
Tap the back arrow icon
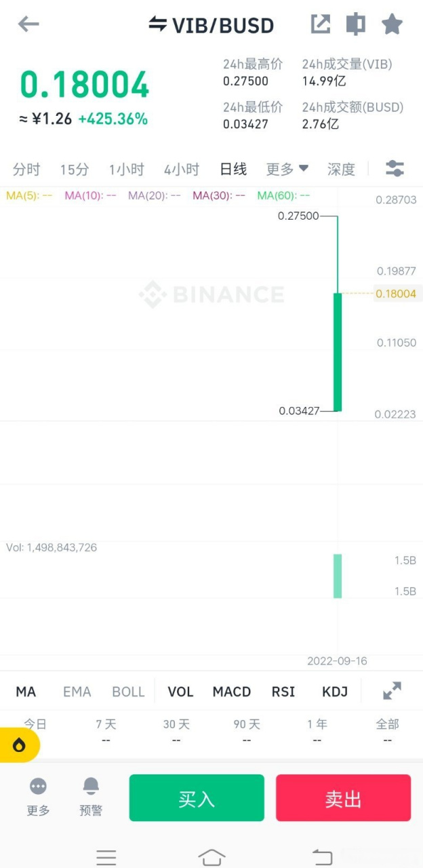point(28,24)
